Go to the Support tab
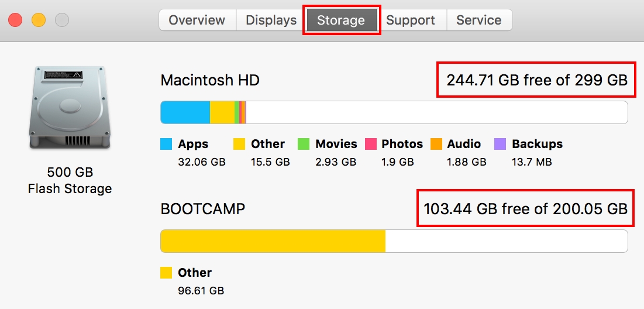This screenshot has width=644, height=309. coord(410,20)
